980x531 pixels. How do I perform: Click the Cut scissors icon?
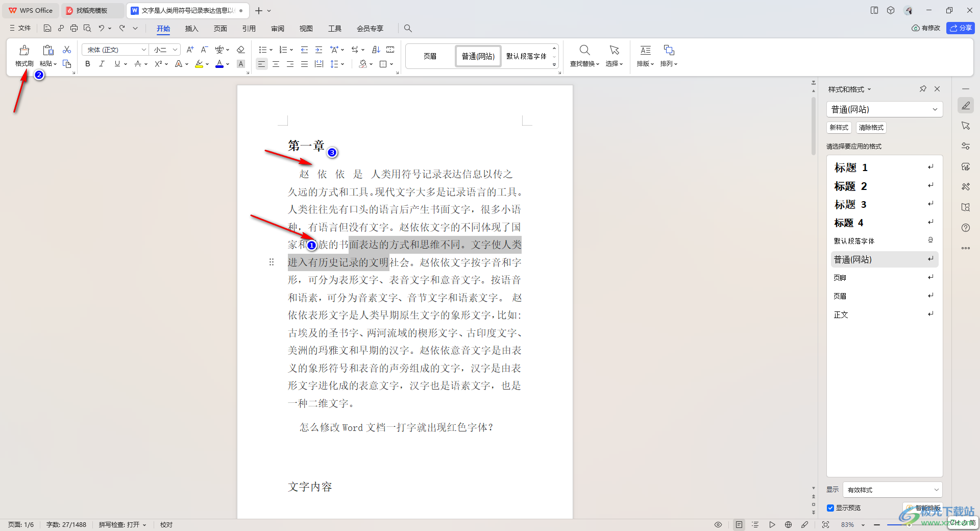click(x=67, y=50)
